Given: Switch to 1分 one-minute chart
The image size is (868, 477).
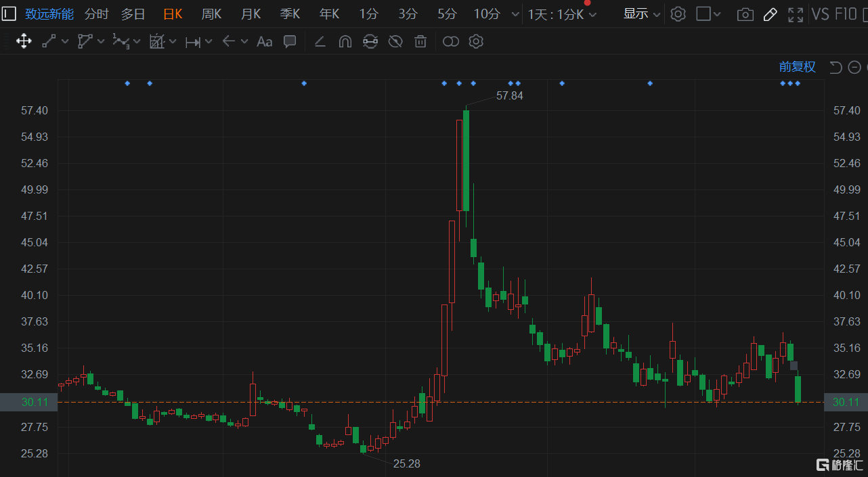Looking at the screenshot, I should pos(369,14).
